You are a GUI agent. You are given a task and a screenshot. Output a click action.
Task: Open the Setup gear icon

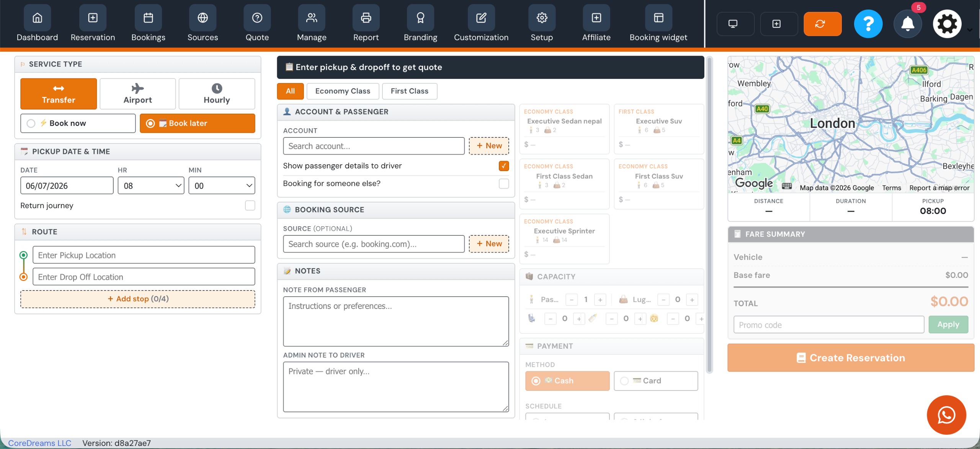542,18
